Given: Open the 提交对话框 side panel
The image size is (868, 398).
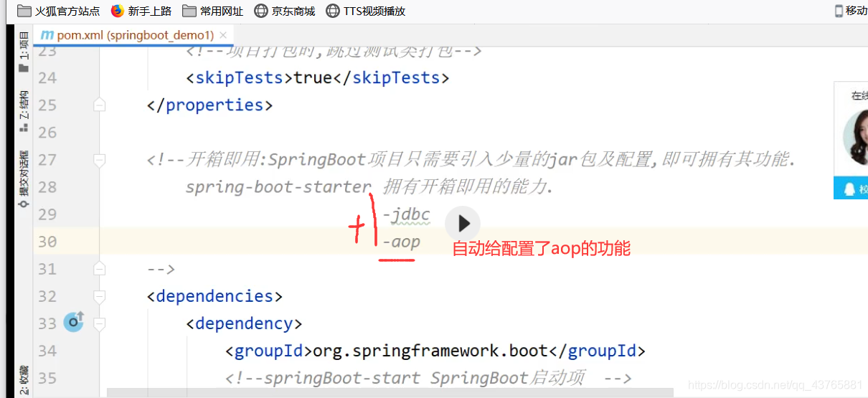Looking at the screenshot, I should point(24,179).
